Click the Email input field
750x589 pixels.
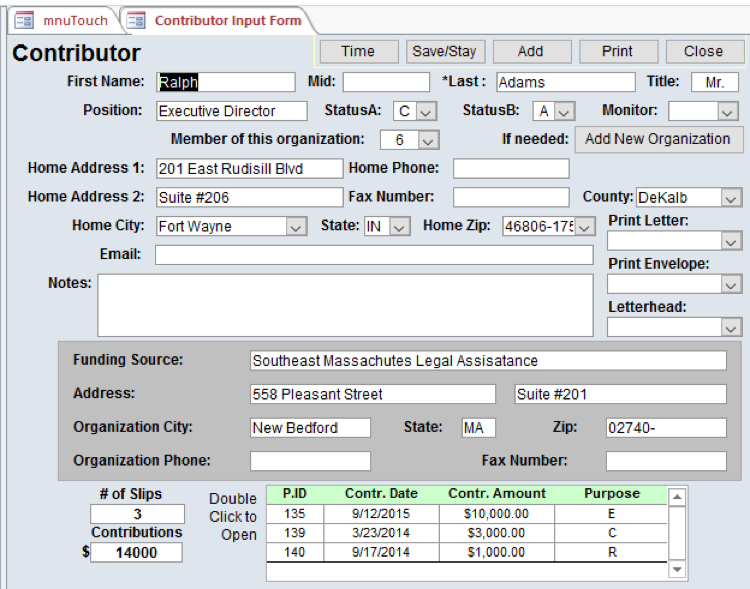pyautogui.click(x=373, y=255)
